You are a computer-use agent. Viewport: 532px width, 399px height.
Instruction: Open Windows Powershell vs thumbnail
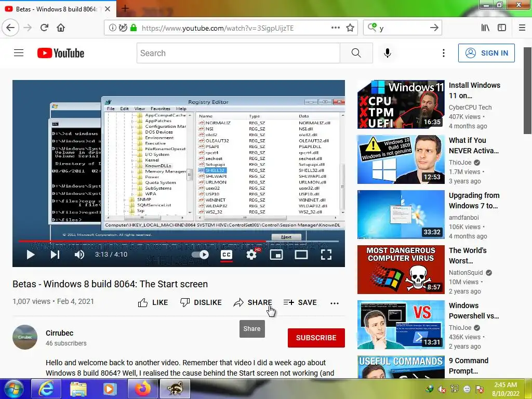(x=401, y=325)
